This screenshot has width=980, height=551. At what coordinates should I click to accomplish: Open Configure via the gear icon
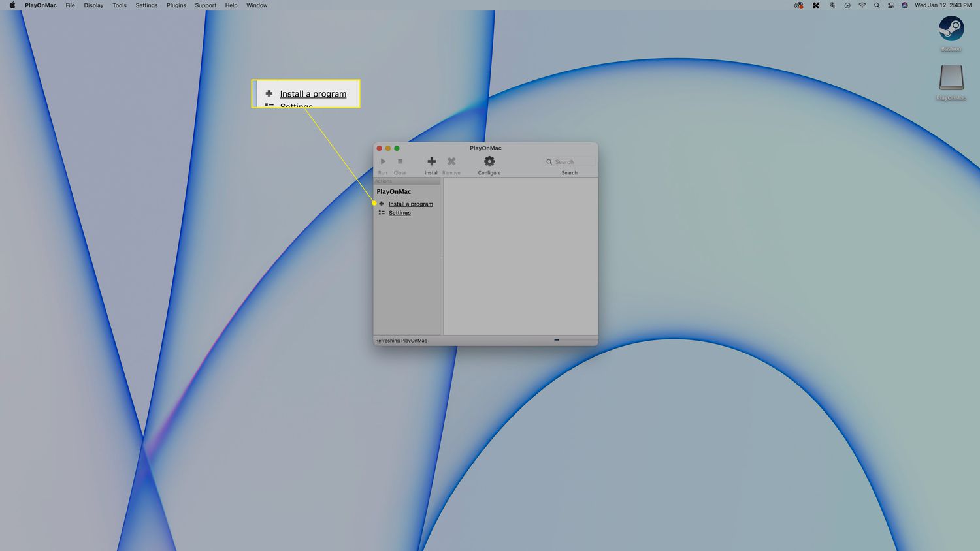click(489, 162)
